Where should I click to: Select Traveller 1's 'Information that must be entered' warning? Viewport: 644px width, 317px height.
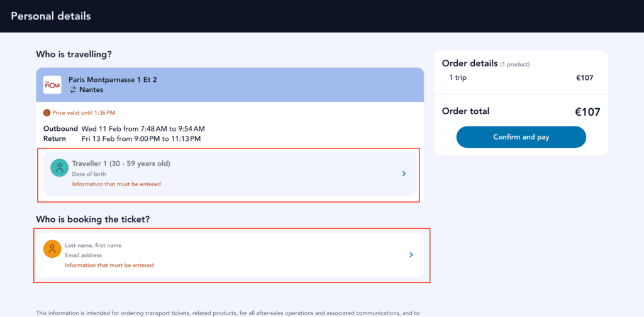(x=116, y=184)
